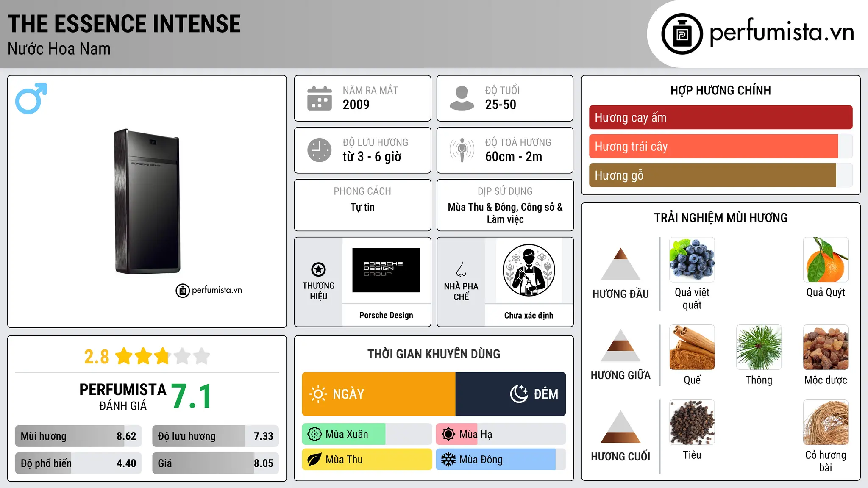This screenshot has height=488, width=868.
Task: Select the Quả Quýt tangerine image
Action: [x=826, y=260]
